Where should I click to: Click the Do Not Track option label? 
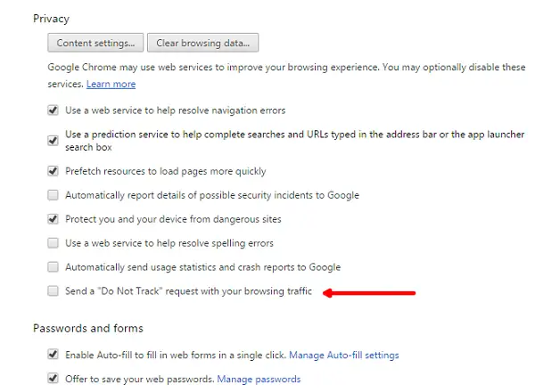tap(188, 291)
